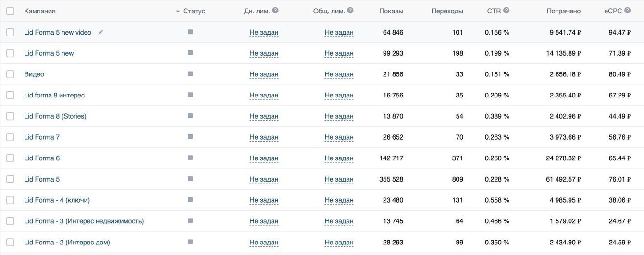The image size is (644, 255).
Task: Open daily limit setting for Lid Forma 5
Action: 264,179
